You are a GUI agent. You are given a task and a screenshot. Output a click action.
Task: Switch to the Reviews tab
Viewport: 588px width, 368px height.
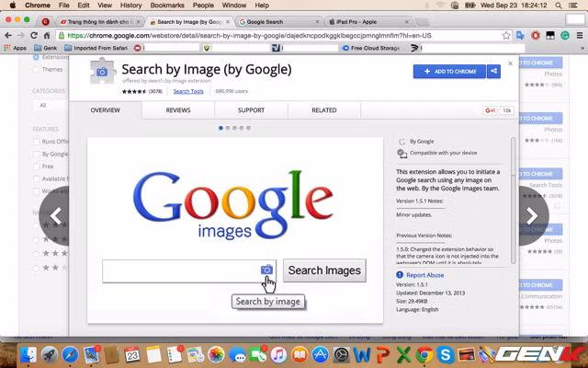click(177, 110)
